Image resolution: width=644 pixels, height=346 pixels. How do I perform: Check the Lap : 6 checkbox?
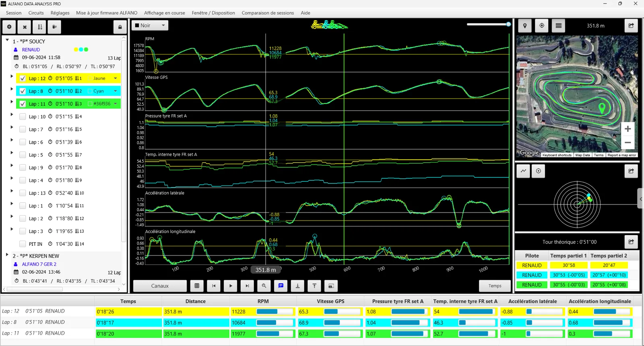[x=23, y=142]
